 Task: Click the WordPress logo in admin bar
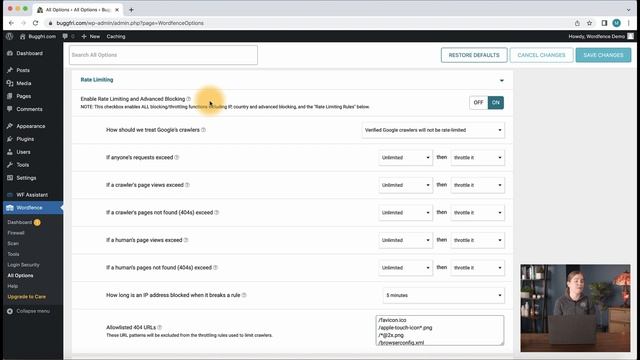pos(9,36)
